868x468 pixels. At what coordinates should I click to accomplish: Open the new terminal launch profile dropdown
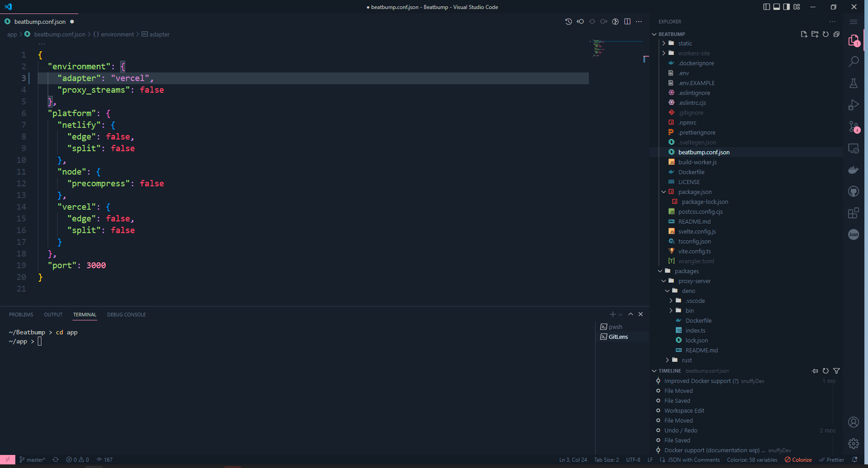click(x=620, y=315)
